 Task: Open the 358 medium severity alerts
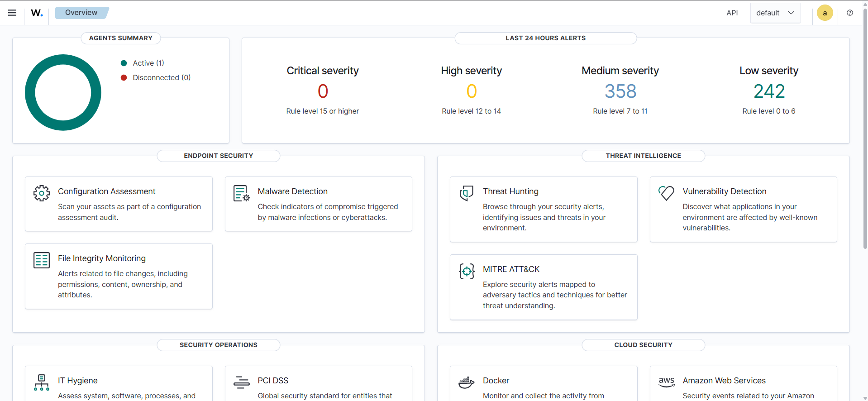(620, 91)
